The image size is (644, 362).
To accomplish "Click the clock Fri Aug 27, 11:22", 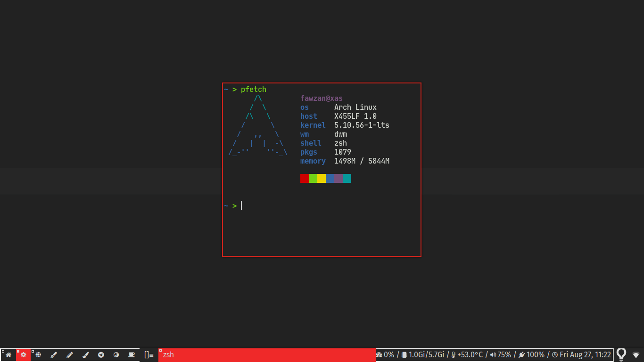I will tap(581, 355).
